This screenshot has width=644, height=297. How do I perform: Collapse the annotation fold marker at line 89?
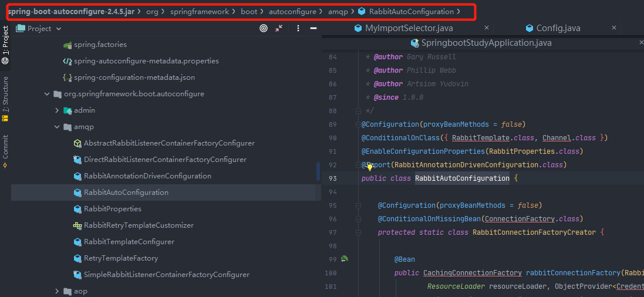[x=358, y=124]
